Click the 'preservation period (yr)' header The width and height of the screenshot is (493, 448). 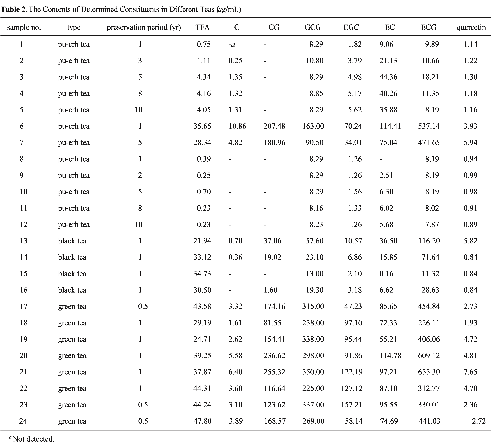pos(144,27)
